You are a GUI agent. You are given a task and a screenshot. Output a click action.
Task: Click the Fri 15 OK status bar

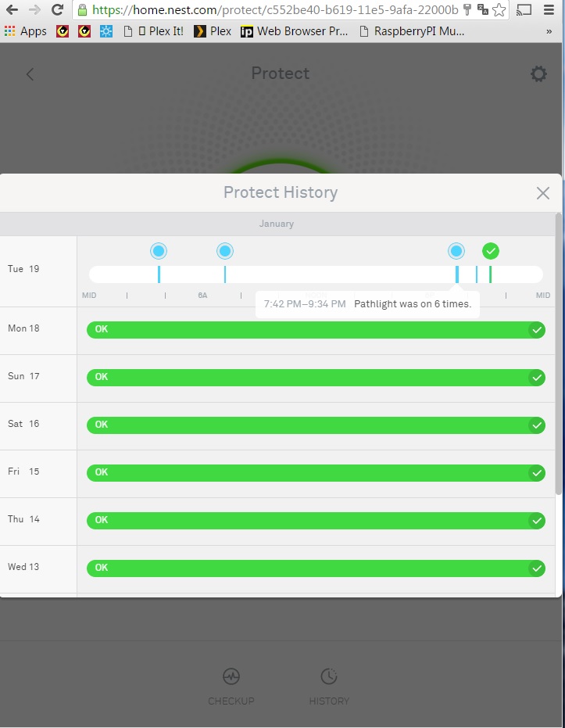pos(316,472)
